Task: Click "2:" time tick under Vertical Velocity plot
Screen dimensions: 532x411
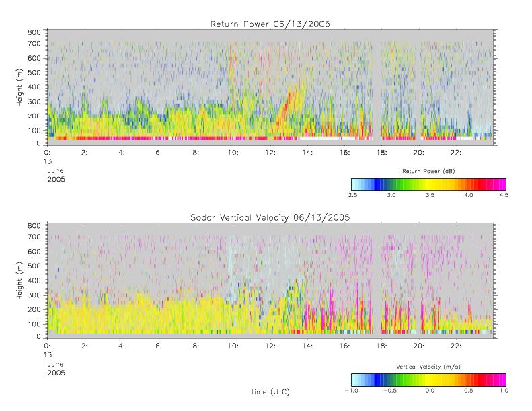Action: click(85, 346)
